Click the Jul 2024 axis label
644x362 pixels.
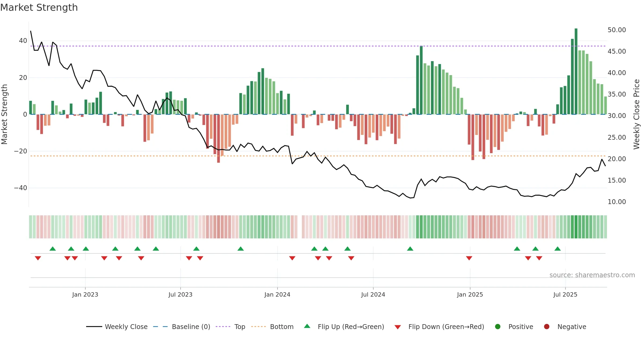(373, 294)
